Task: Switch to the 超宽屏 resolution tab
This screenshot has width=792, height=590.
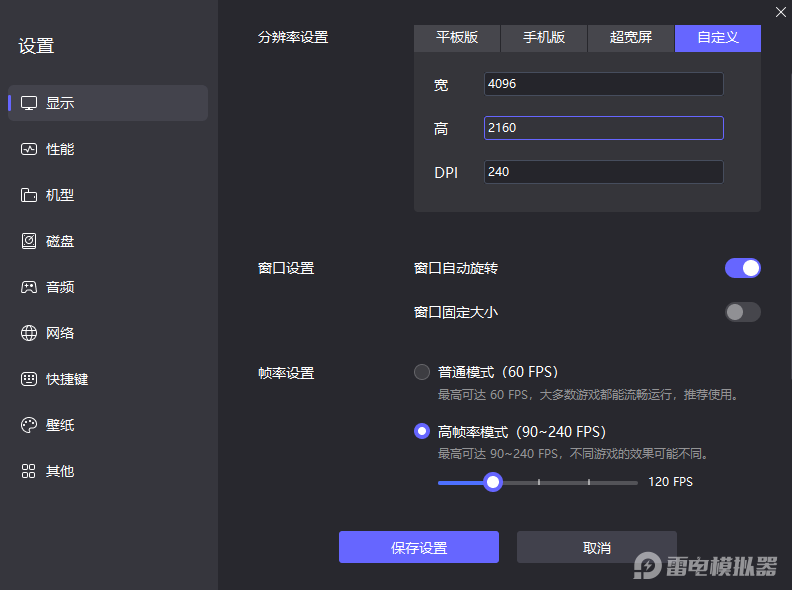Action: (631, 38)
